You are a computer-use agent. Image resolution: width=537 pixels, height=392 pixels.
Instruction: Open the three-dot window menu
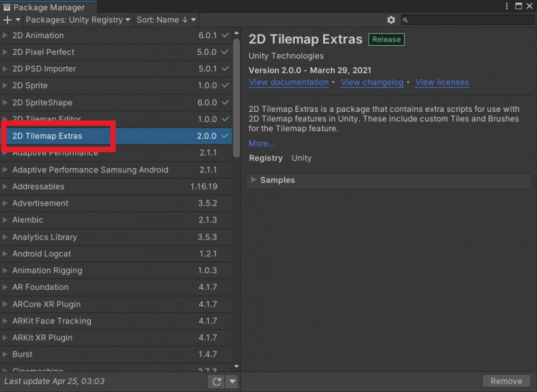point(507,6)
